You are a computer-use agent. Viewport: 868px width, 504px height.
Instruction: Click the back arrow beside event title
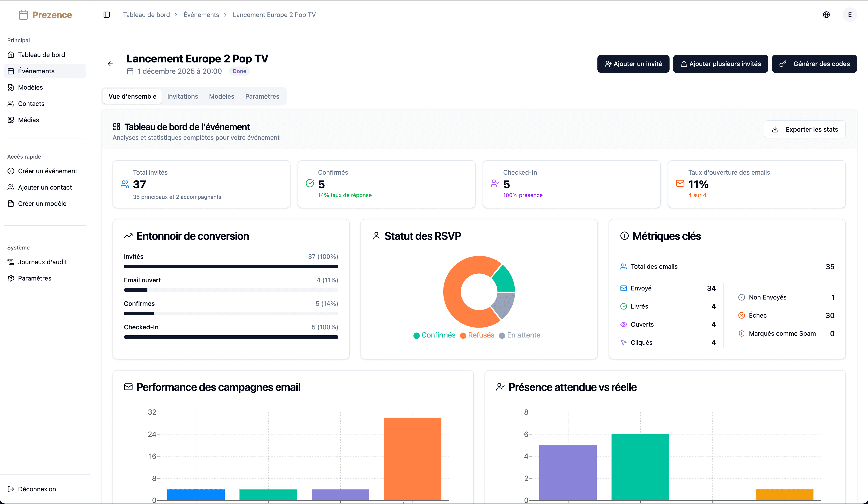[110, 64]
